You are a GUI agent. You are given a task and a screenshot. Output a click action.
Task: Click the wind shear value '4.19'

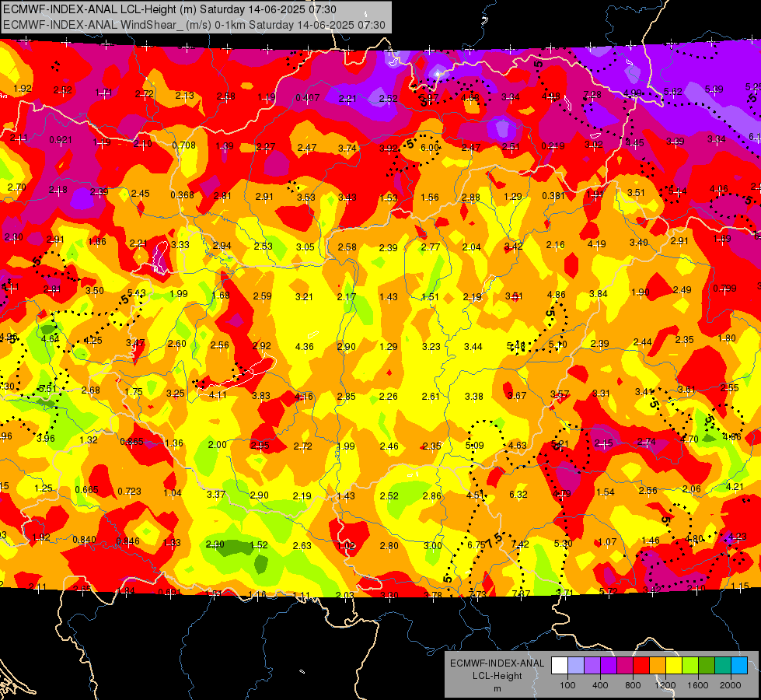[x=596, y=244]
